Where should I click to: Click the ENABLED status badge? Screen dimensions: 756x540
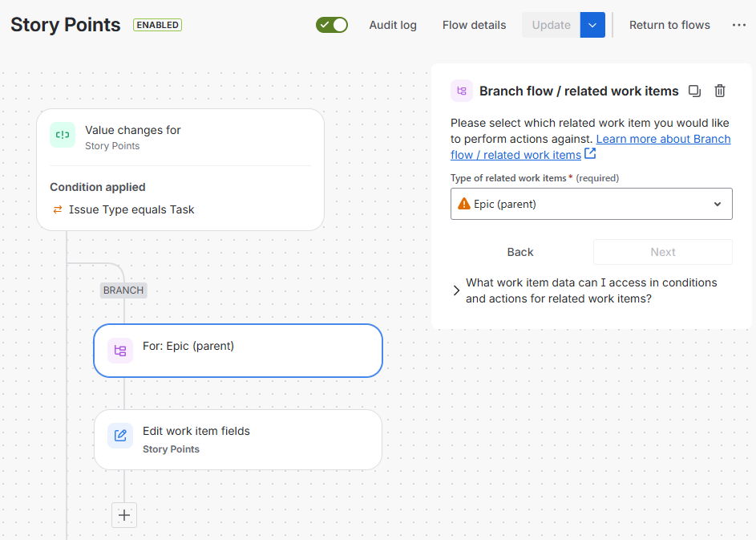coord(158,25)
